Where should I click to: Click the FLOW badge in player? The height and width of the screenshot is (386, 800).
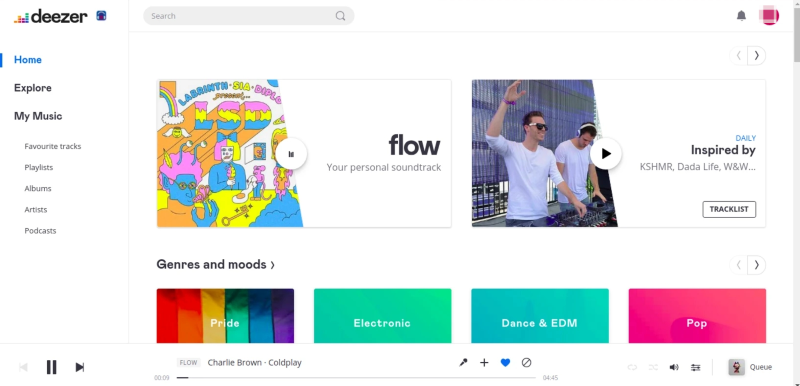tap(188, 363)
